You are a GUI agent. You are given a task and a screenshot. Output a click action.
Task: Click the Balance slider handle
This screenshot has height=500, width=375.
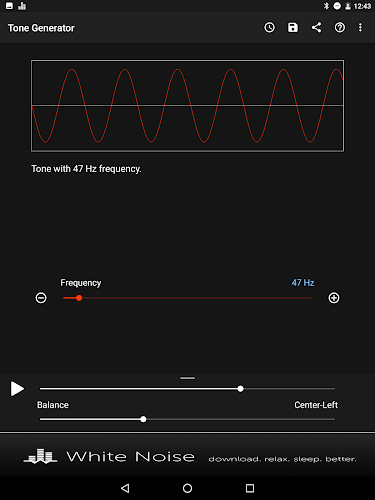pos(143,419)
